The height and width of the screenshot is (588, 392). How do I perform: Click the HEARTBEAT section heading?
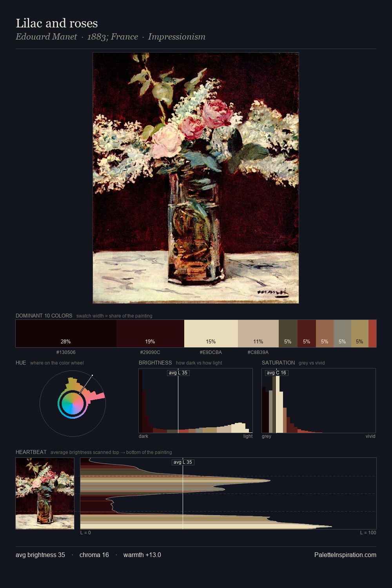point(31,452)
